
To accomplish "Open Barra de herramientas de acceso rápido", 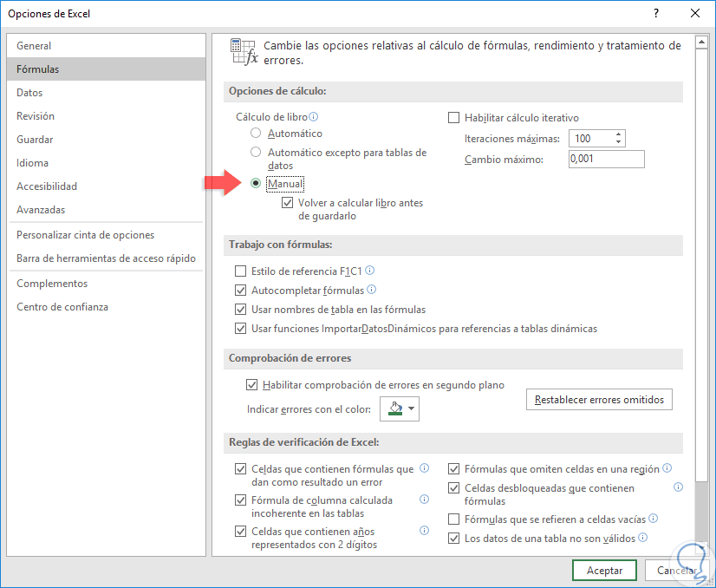I will click(x=107, y=258).
